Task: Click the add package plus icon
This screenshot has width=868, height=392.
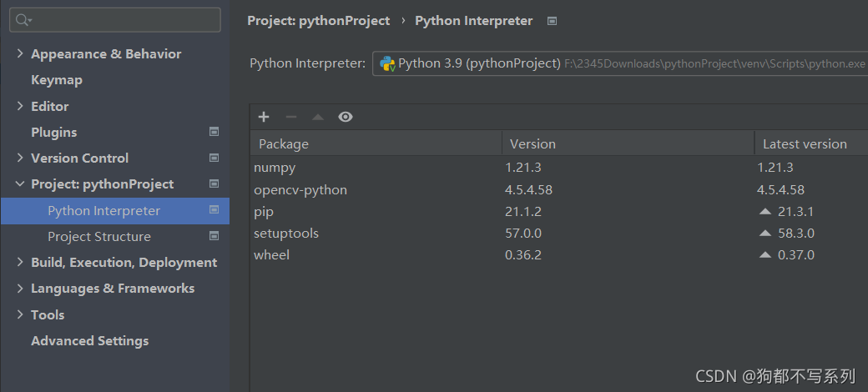Action: point(264,118)
